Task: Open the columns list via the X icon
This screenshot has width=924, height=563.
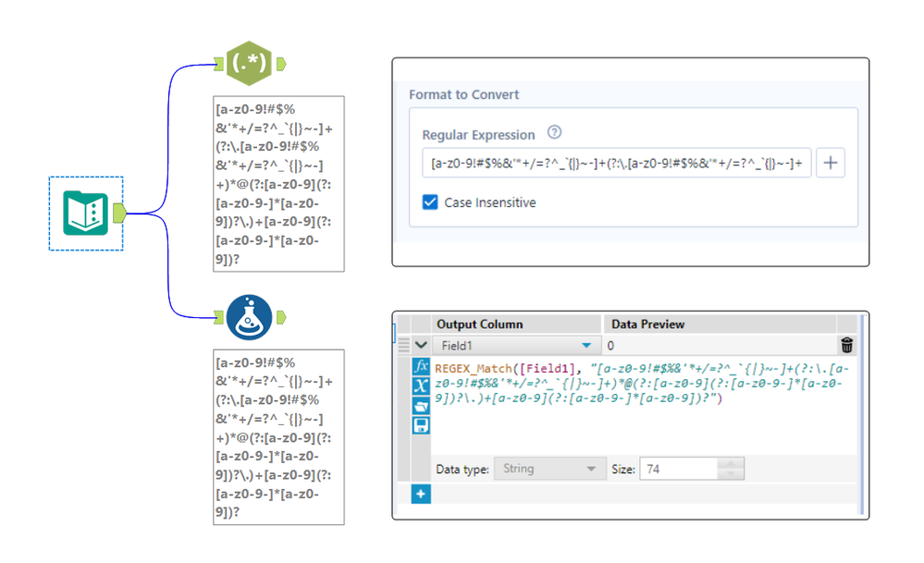Action: [x=421, y=386]
